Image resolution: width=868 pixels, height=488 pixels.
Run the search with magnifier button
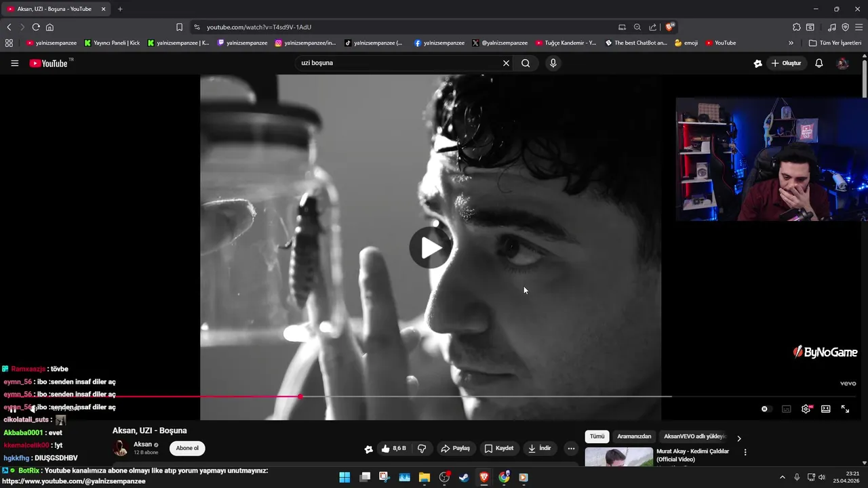(x=526, y=63)
